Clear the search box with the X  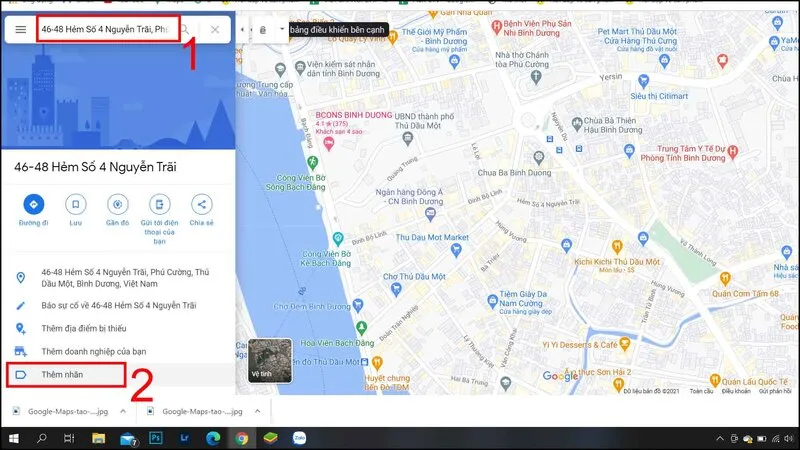click(215, 30)
